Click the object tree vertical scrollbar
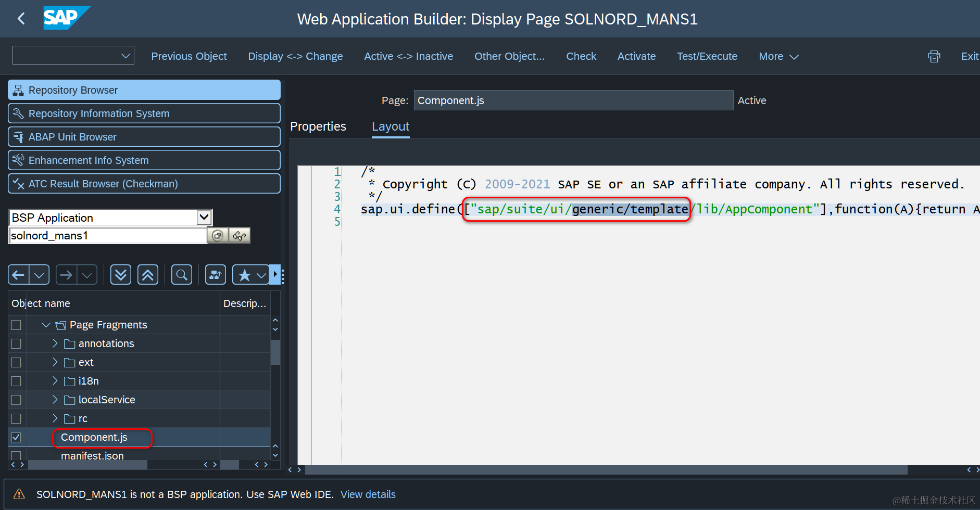Viewport: 980px width, 510px height. [275, 352]
